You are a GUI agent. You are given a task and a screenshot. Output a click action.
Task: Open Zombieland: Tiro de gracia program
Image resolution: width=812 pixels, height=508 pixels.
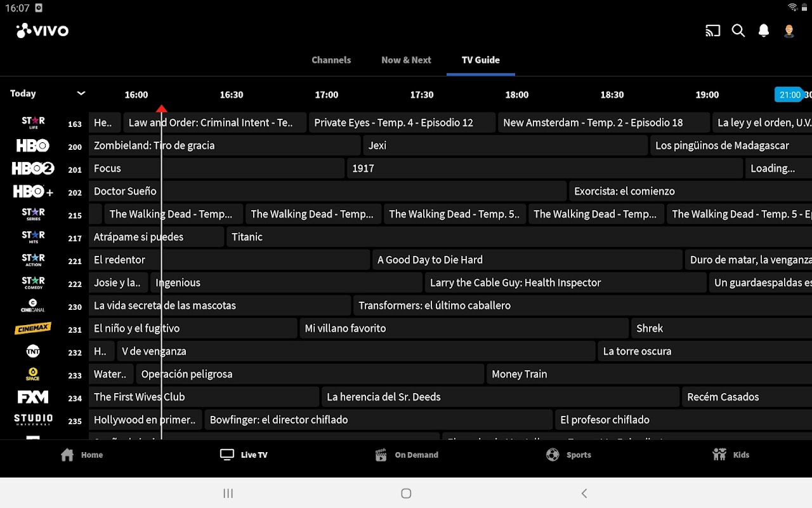[x=225, y=145]
